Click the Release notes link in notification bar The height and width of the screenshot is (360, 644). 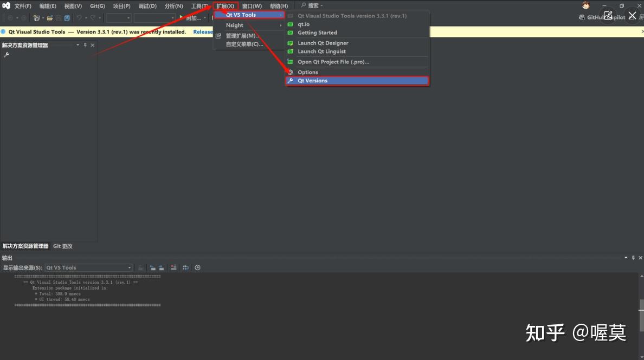pos(203,31)
